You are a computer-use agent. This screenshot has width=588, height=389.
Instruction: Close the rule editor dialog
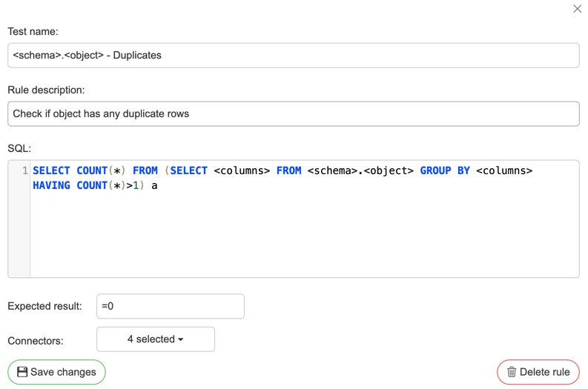(x=577, y=9)
